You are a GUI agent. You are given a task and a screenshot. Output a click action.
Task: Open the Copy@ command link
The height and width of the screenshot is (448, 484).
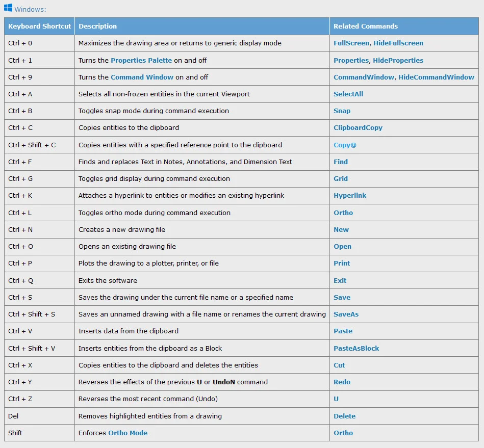pos(345,145)
